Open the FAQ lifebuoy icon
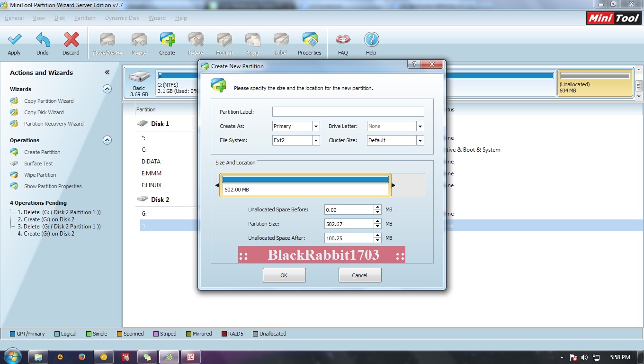 coord(343,40)
